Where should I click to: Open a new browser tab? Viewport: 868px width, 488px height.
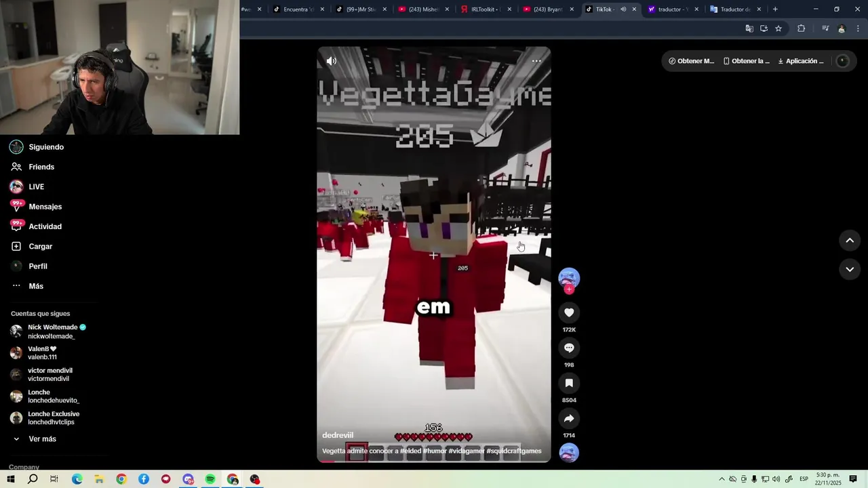775,9
